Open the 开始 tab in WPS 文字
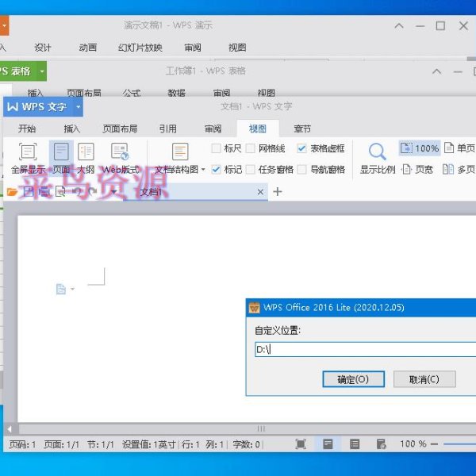 point(27,129)
